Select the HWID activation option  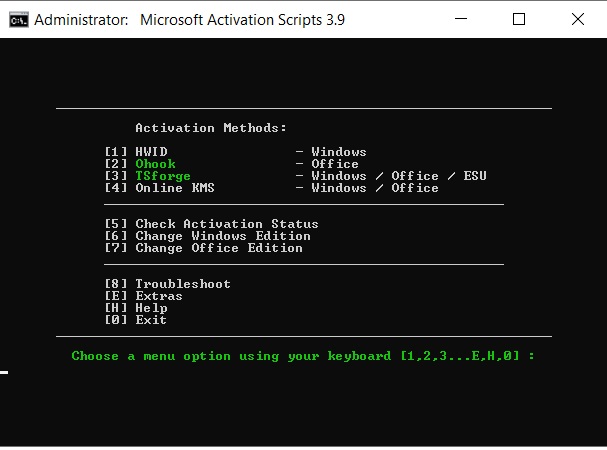click(151, 152)
